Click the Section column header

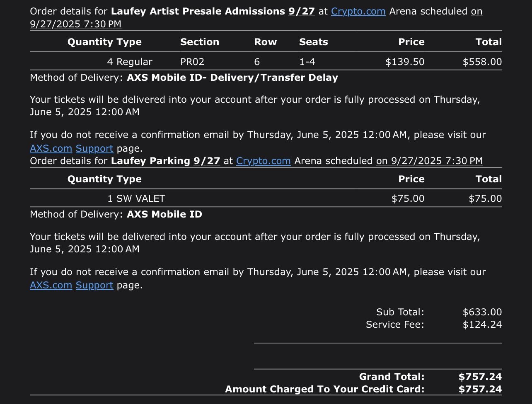(x=199, y=42)
